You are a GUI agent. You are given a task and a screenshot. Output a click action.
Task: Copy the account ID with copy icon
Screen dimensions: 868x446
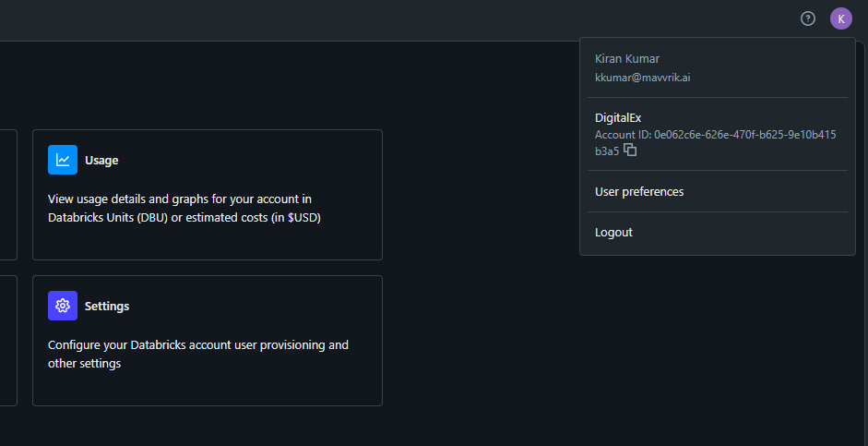pos(630,151)
